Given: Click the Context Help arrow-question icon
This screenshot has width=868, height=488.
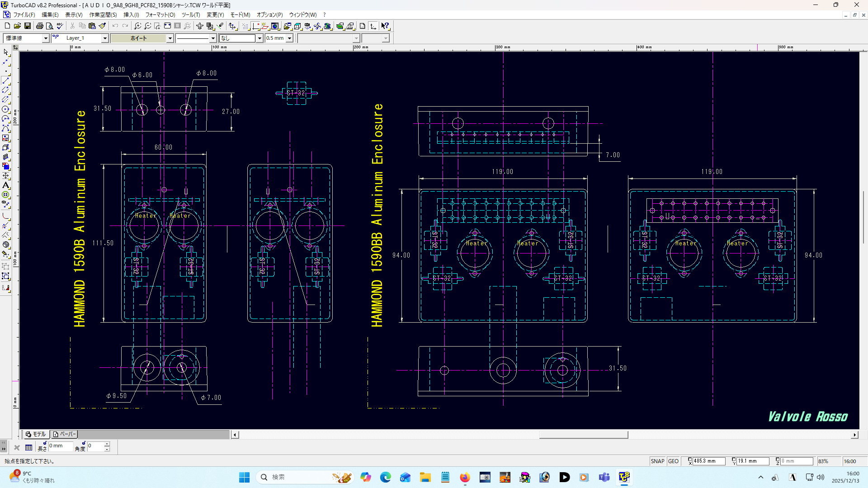Looking at the screenshot, I should click(385, 26).
